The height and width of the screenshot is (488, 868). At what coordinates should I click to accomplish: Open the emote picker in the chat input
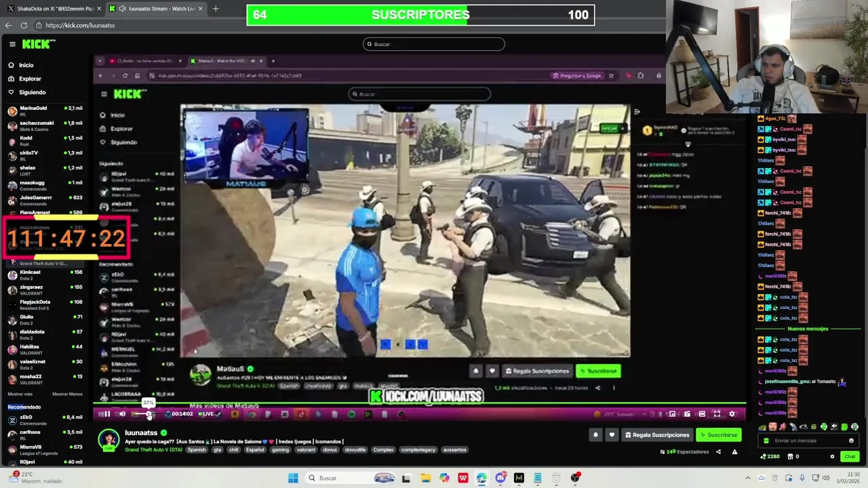pos(851,441)
